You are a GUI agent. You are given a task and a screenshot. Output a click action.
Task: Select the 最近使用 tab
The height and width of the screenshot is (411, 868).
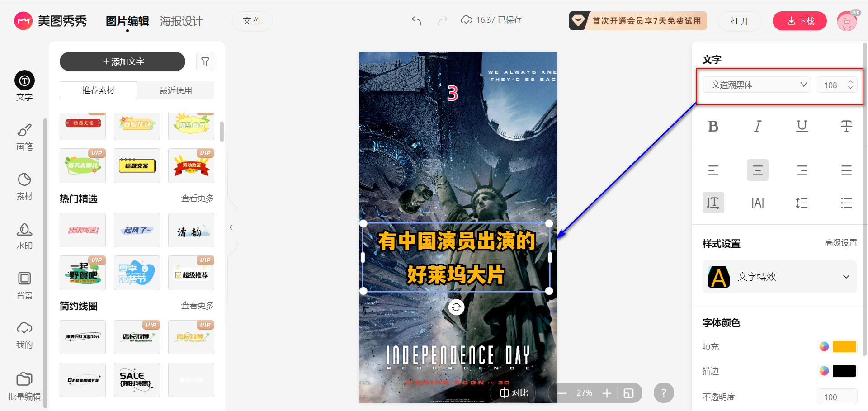(176, 90)
